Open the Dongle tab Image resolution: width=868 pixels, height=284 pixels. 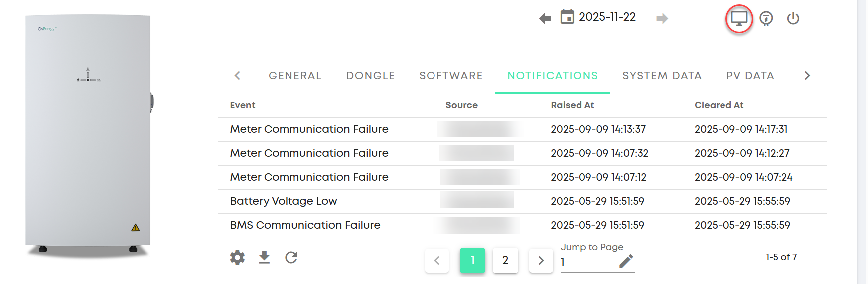tap(370, 76)
